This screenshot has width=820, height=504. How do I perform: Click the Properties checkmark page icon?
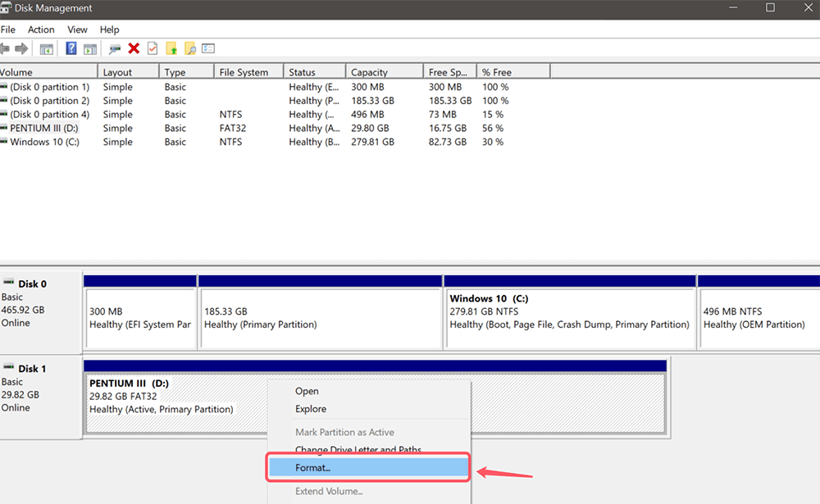pos(153,49)
